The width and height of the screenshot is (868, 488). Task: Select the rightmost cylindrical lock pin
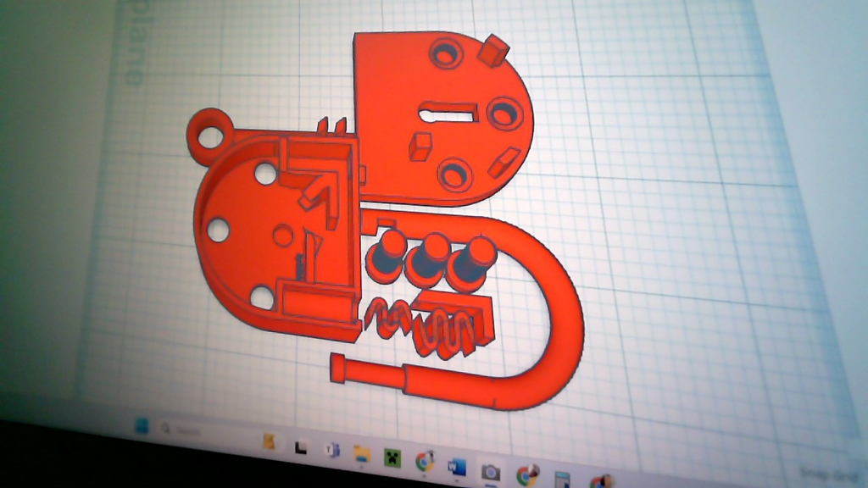(x=471, y=264)
